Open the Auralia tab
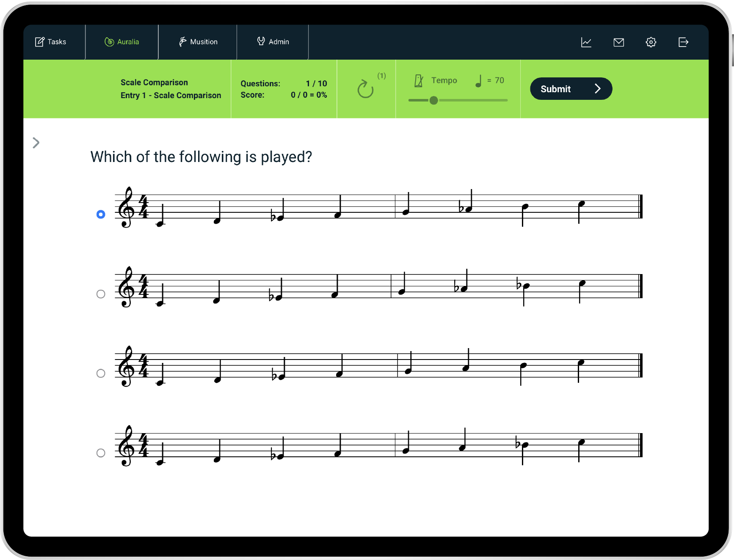734x560 pixels. (122, 42)
